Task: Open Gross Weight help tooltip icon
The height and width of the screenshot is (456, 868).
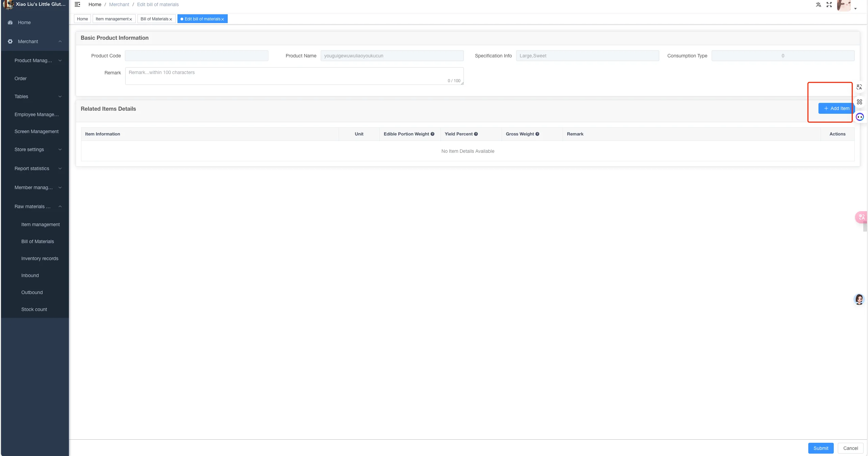Action: 537,134
